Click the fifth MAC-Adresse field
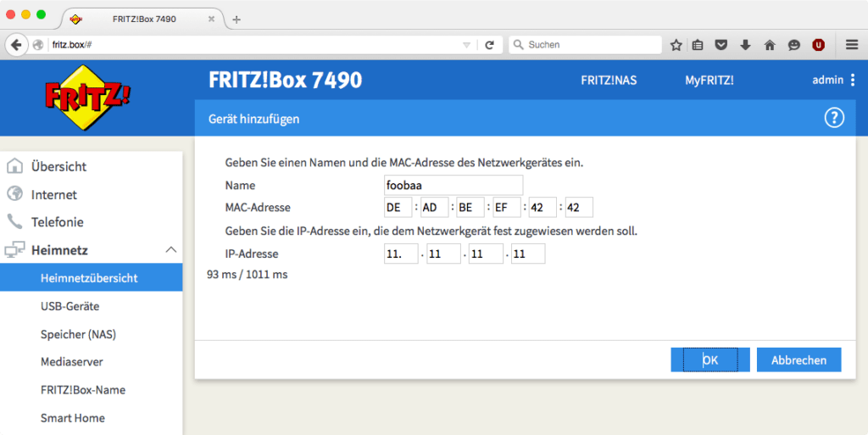This screenshot has width=868, height=435. tap(543, 208)
